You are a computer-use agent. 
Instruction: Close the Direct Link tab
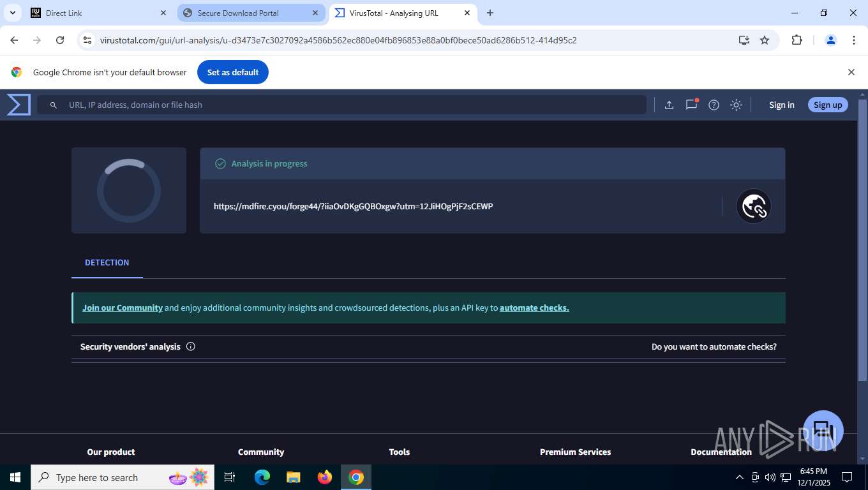[x=163, y=13]
